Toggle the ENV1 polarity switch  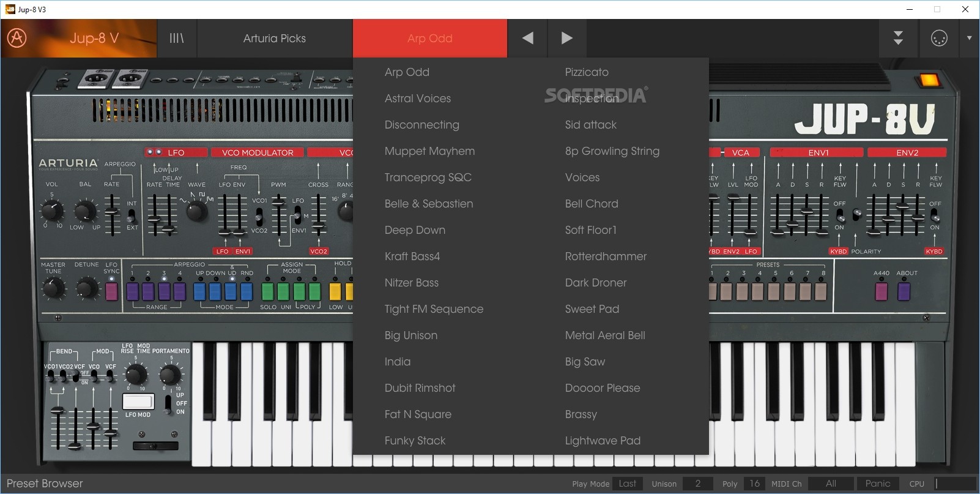[x=857, y=214]
